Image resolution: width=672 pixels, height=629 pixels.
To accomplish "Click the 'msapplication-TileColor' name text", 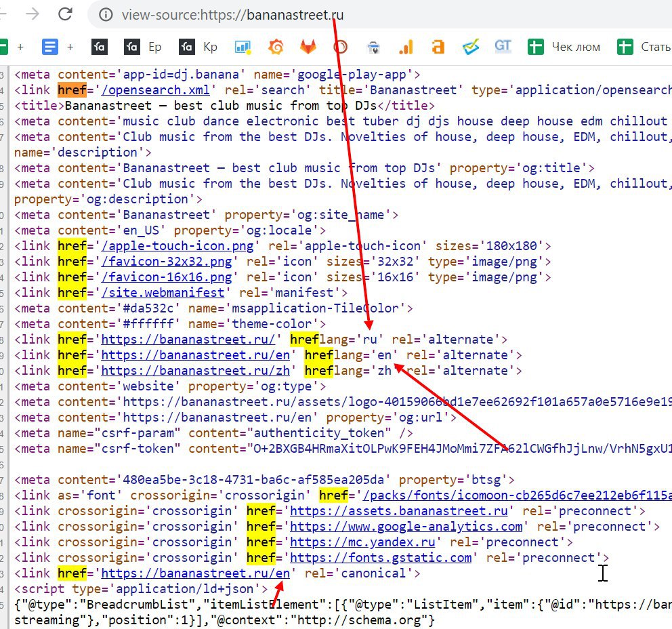I will point(316,308).
